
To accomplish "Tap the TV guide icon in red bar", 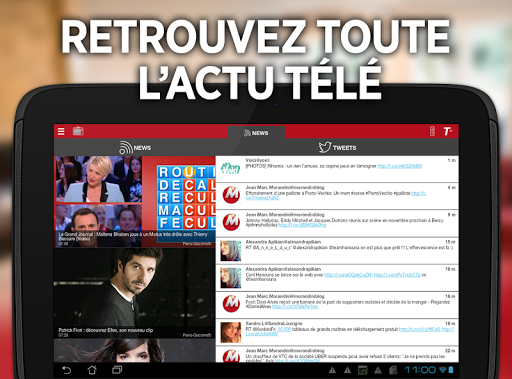I will pos(78,131).
